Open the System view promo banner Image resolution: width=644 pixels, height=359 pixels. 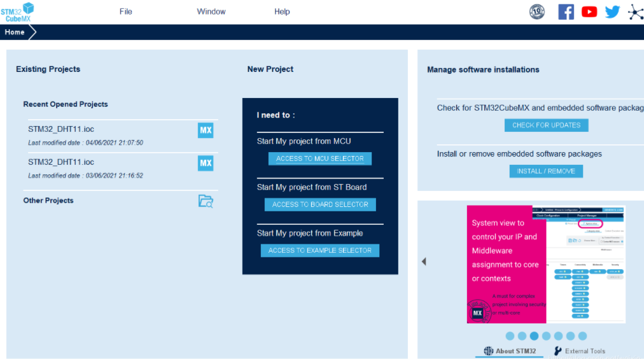tap(546, 264)
